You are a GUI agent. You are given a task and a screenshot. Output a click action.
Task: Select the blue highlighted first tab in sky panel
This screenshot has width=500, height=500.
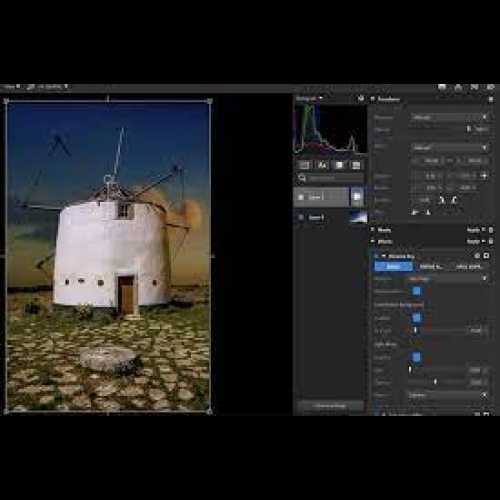[x=393, y=266]
